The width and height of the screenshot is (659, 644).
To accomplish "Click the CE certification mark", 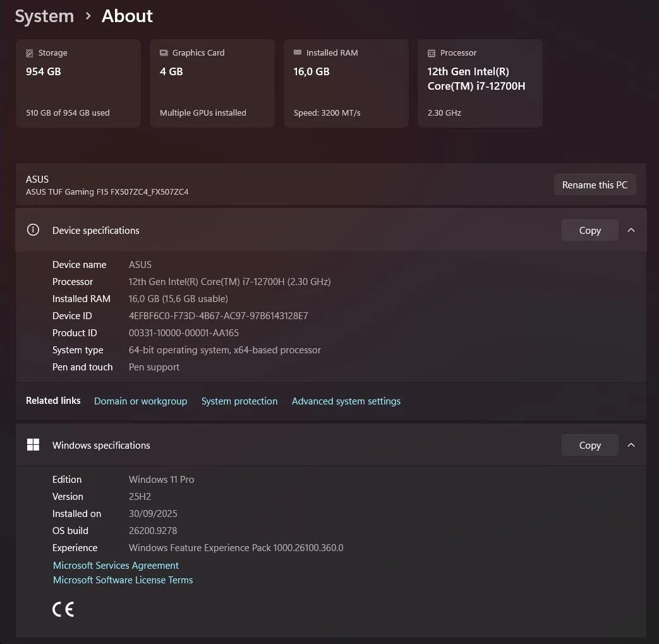I will 63,609.
